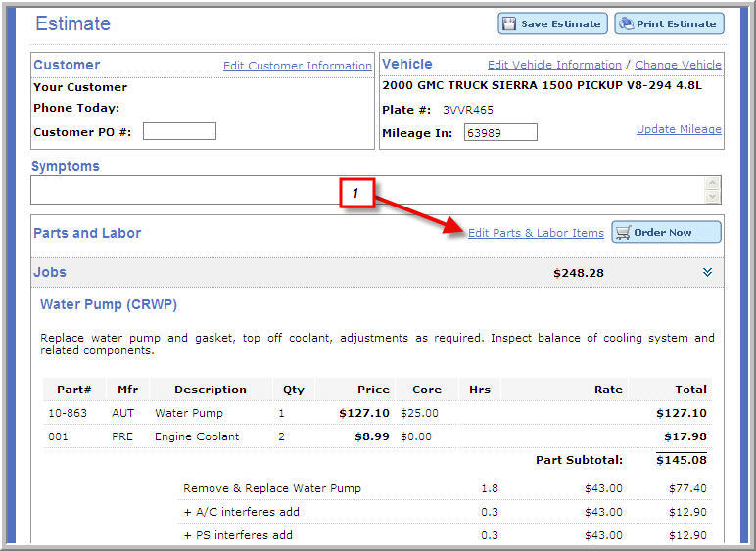Open Edit Parts & Labor Items
Viewport: 756px width, 551px height.
coord(536,234)
